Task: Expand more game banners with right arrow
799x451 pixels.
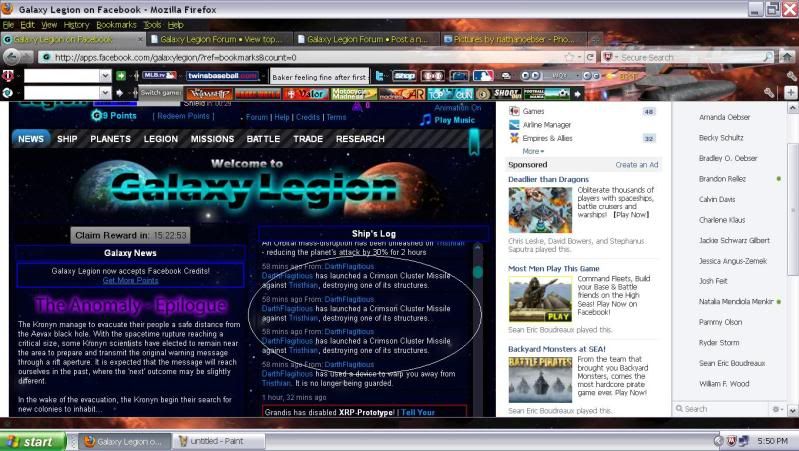Action: pos(577,94)
